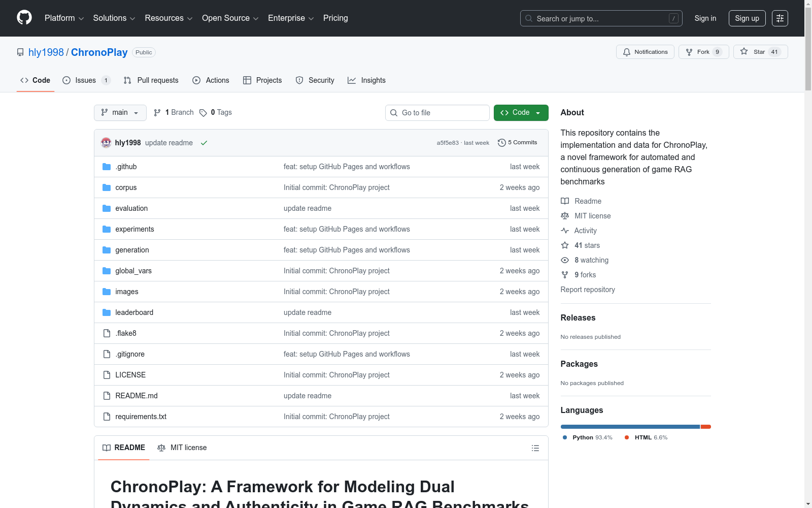Open the Releases heading link
The width and height of the screenshot is (812, 508).
coord(578,317)
